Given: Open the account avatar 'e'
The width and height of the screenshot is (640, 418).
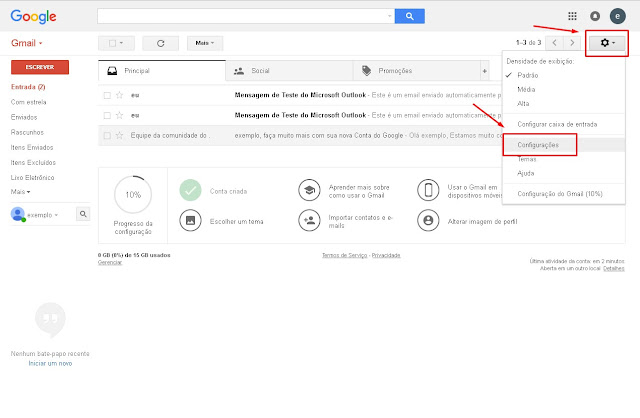Looking at the screenshot, I should 618,16.
